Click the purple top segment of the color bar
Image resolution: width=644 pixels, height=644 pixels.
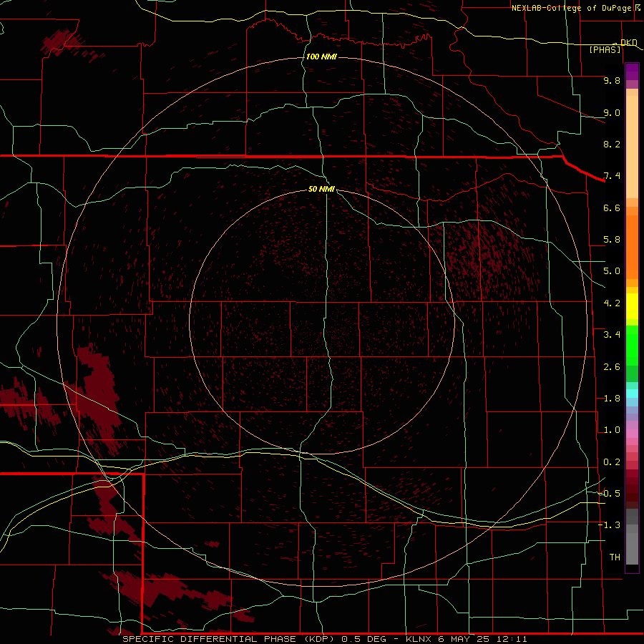click(x=632, y=72)
